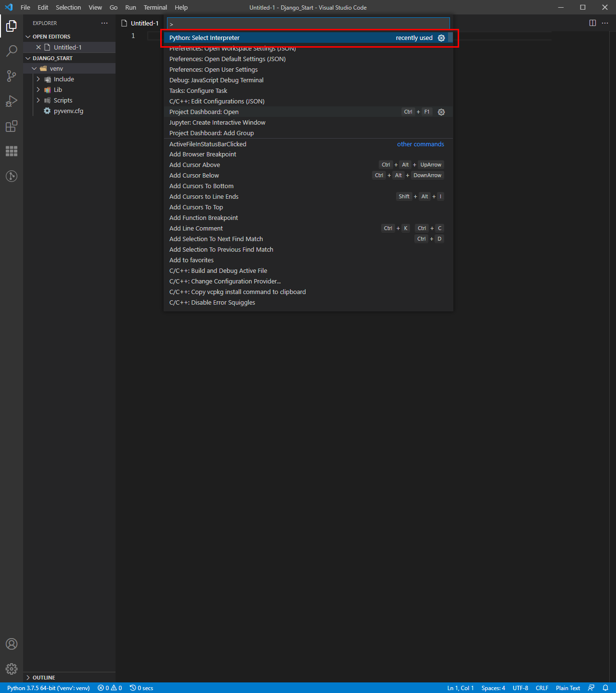Open the Run and Debug view icon
Screen dimensions: 616x693
[12, 101]
